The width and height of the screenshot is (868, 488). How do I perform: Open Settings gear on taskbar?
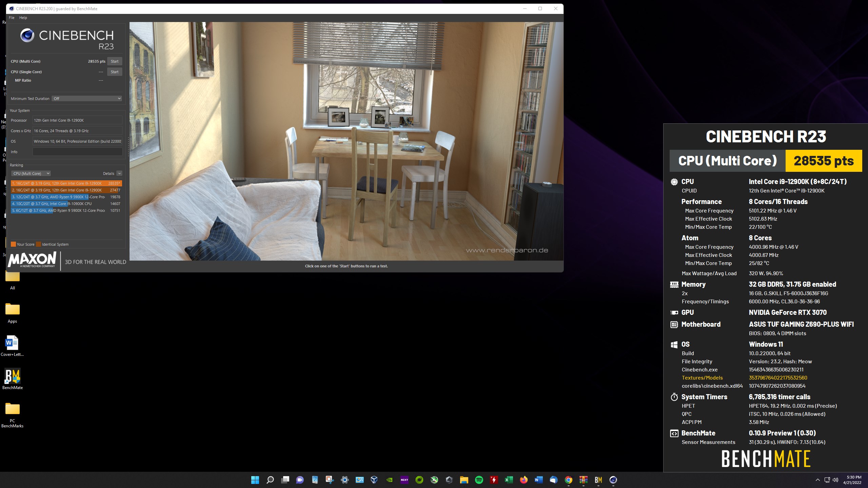pos(344,480)
